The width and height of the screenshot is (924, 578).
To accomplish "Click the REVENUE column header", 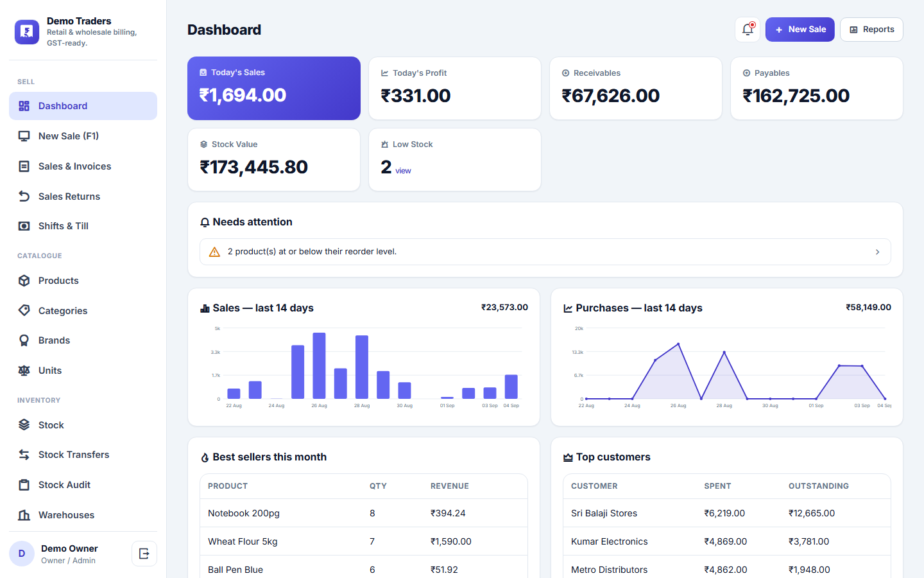I will click(x=450, y=486).
